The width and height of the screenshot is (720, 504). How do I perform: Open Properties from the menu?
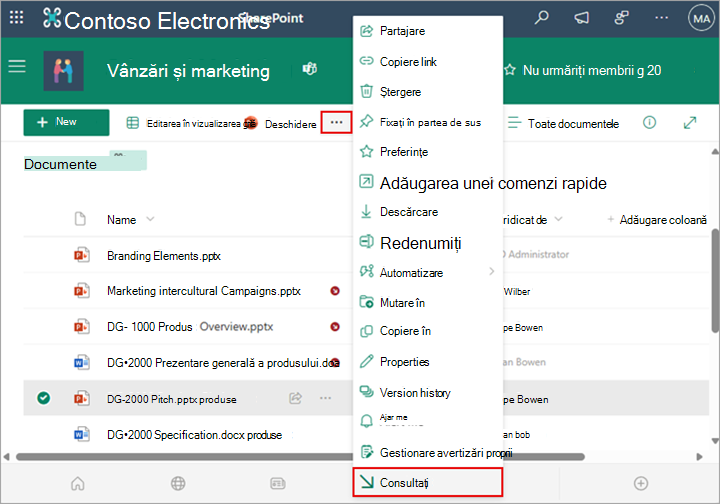pyautogui.click(x=428, y=362)
